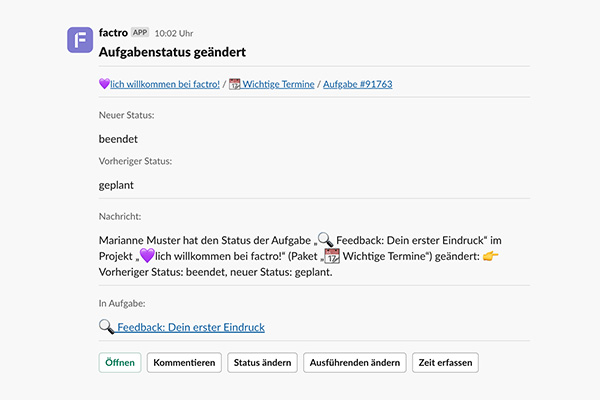This screenshot has width=600, height=400.
Task: Click the APP badge beside factro
Action: (x=140, y=33)
